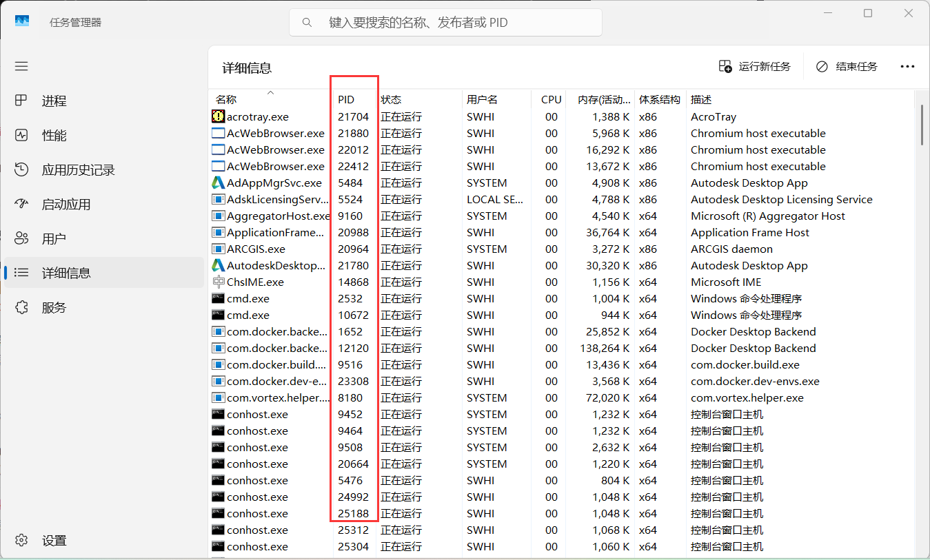Click the 138,264 K memory value
Viewport: 930px width, 560px height.
604,348
